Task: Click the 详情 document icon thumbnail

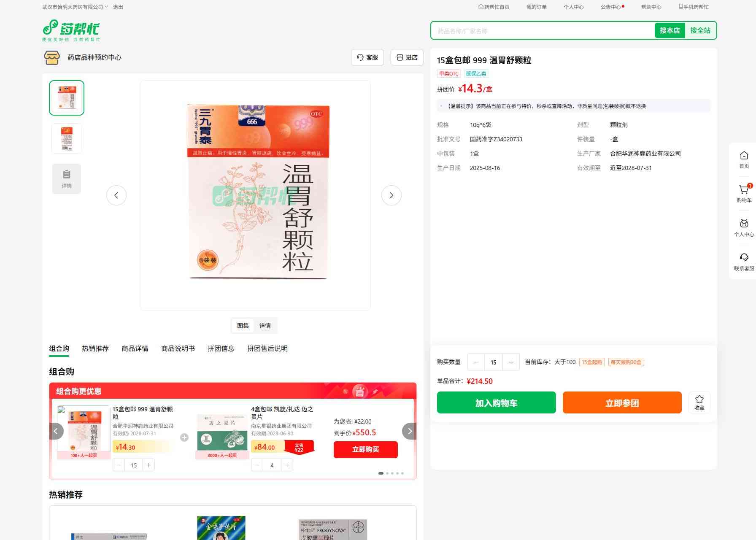Action: point(67,179)
